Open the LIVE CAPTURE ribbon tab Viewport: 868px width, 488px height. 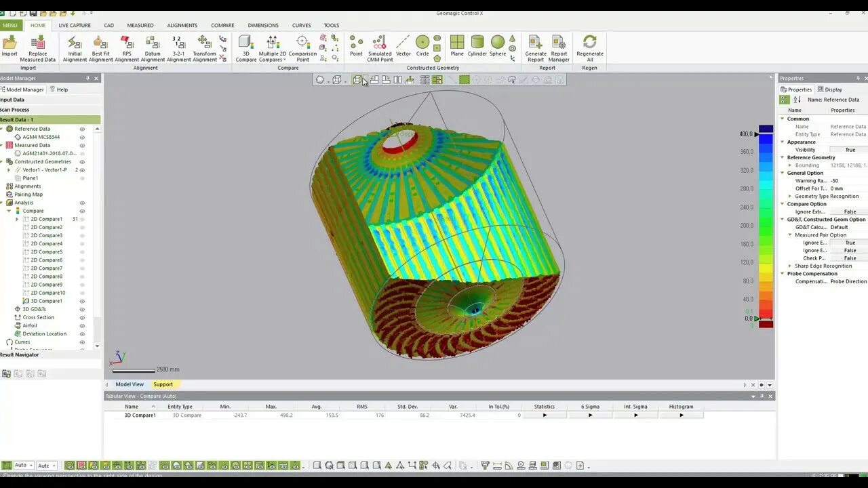tap(75, 26)
